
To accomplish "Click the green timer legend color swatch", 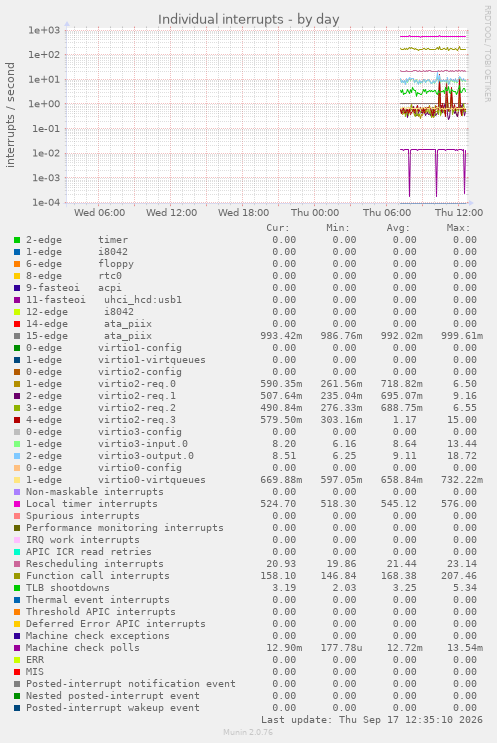I will 17,240.
